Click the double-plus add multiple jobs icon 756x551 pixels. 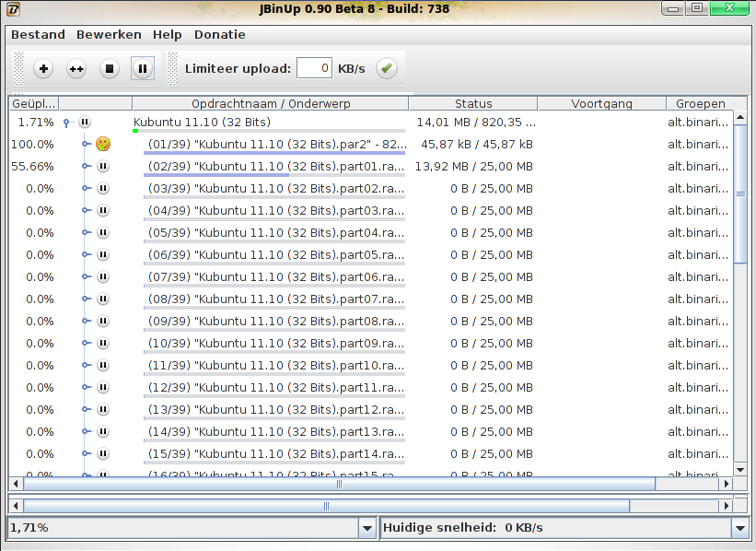click(76, 68)
